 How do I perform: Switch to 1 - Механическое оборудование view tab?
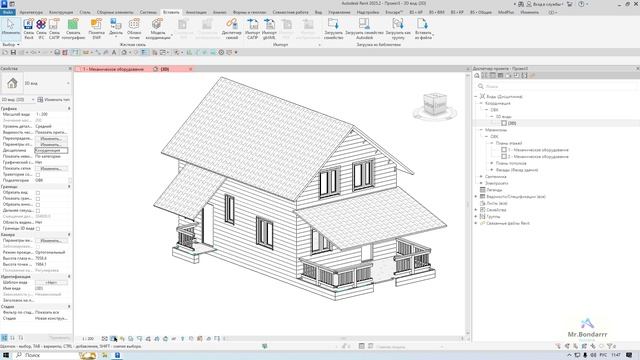(113, 69)
